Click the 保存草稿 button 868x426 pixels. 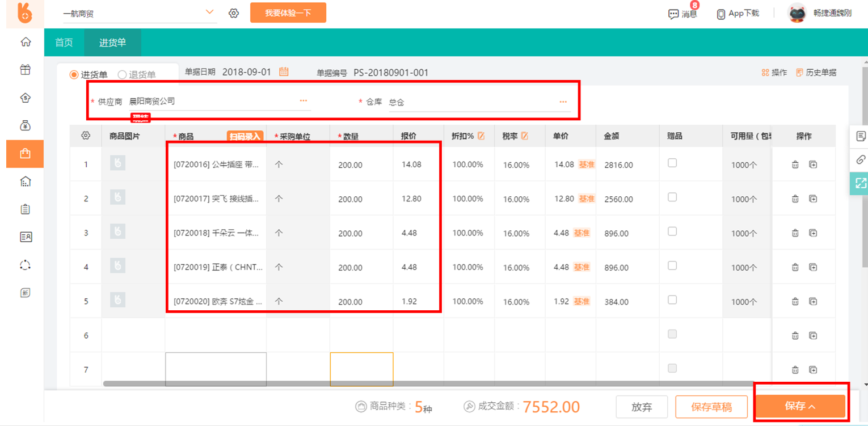pyautogui.click(x=711, y=407)
